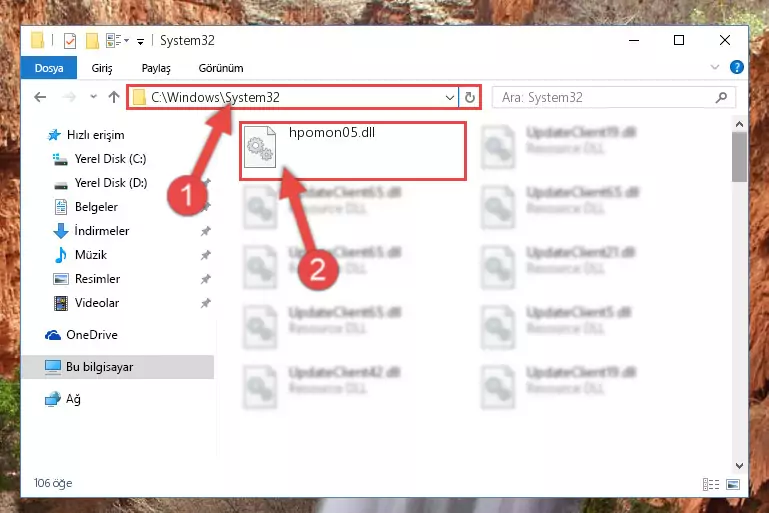Screen dimensions: 769x513
Task: Click the magnifier search icon
Action: [721, 98]
